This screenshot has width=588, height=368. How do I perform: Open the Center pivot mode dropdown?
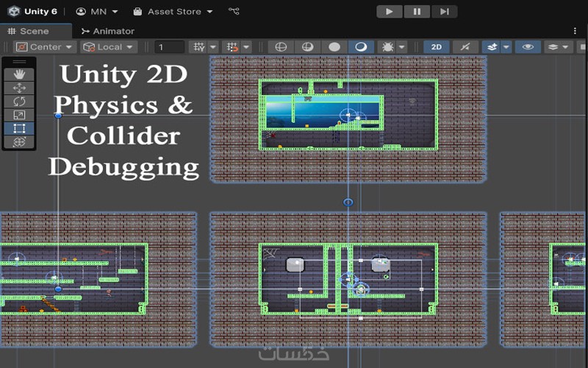[x=45, y=47]
